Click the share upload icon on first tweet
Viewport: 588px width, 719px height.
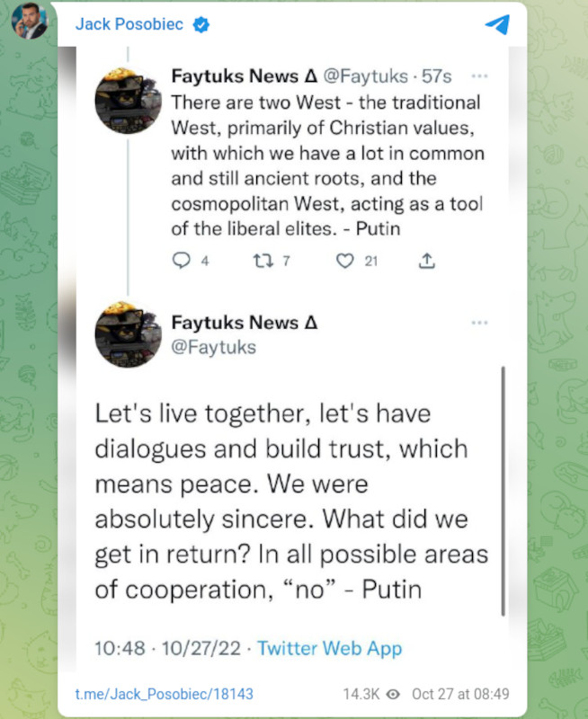(x=427, y=262)
